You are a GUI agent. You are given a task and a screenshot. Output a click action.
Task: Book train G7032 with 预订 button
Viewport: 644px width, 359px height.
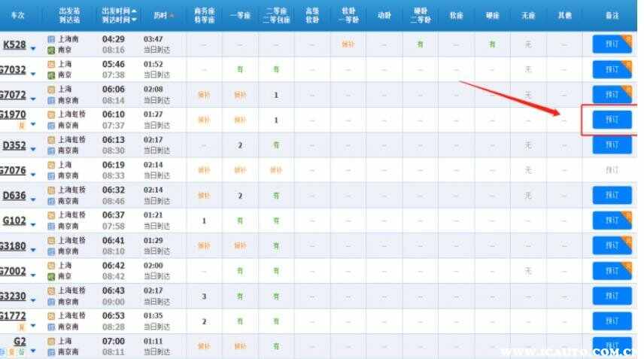612,69
